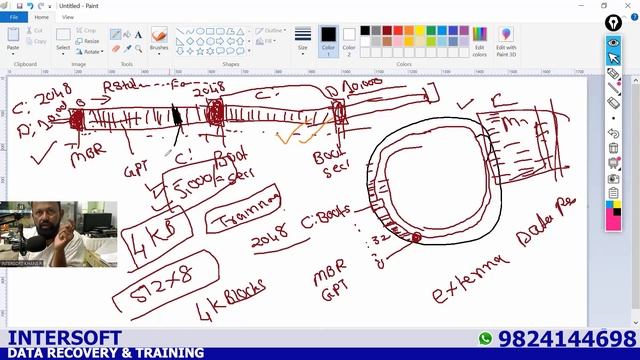Toggle the overlay cursor mode arrow
This screenshot has width=640, height=360.
613,58
